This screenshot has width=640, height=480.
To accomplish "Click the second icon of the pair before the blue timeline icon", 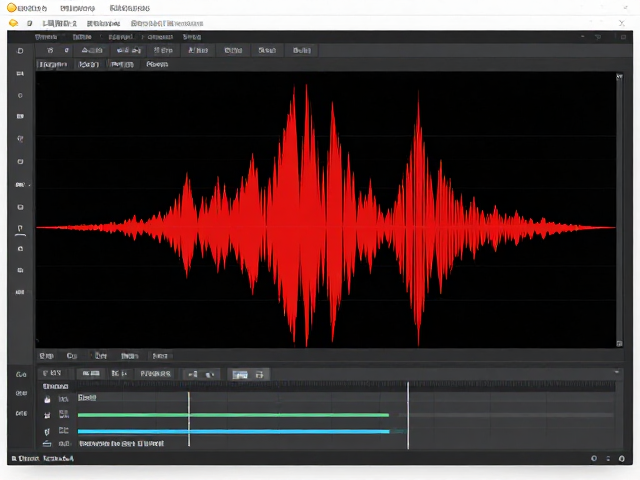I will 210,374.
